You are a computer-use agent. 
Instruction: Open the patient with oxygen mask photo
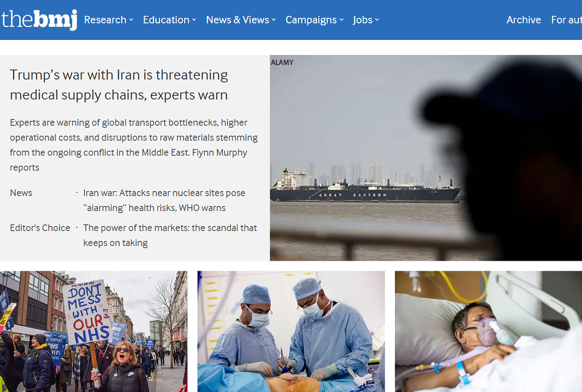pos(488,331)
